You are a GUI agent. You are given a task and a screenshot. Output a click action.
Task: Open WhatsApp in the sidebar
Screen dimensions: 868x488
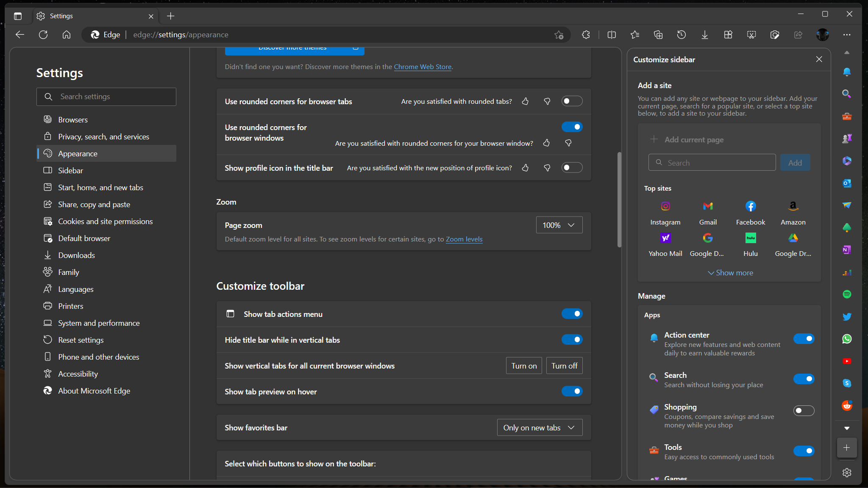847,338
